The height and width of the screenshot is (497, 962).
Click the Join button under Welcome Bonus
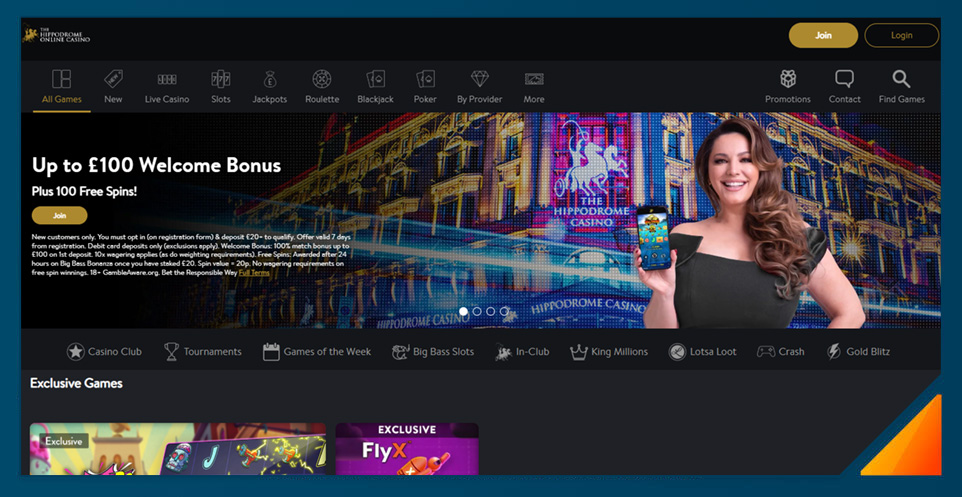pos(60,215)
